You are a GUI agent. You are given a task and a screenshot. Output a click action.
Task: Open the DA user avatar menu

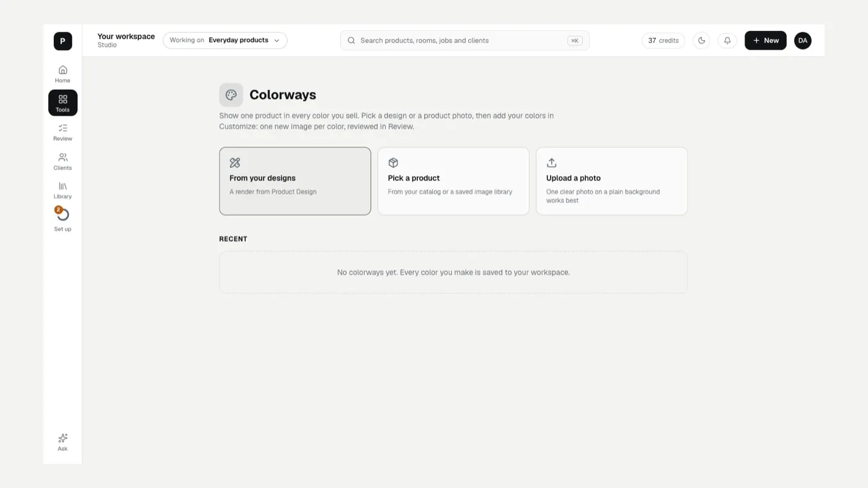click(x=803, y=41)
